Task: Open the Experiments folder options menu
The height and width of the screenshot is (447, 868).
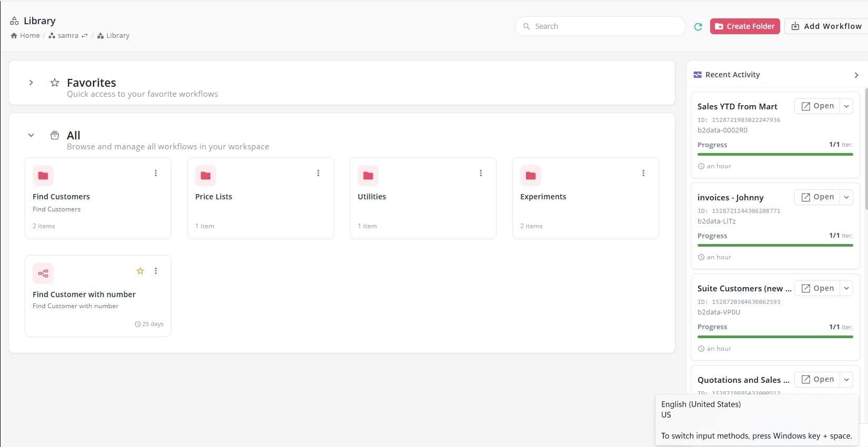Action: click(x=643, y=173)
